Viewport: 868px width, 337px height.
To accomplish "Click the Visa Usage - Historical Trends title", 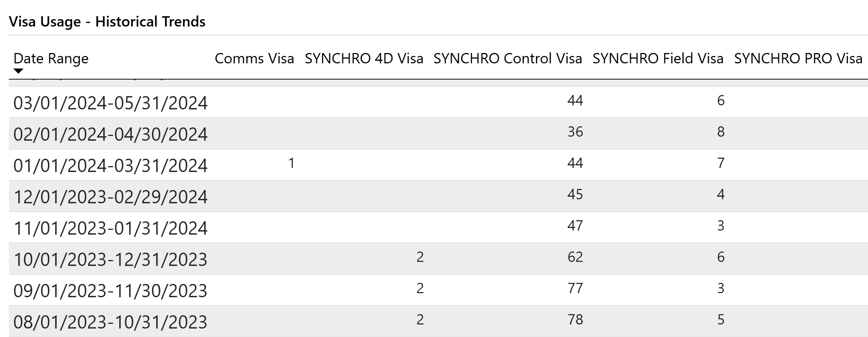I will point(107,21).
